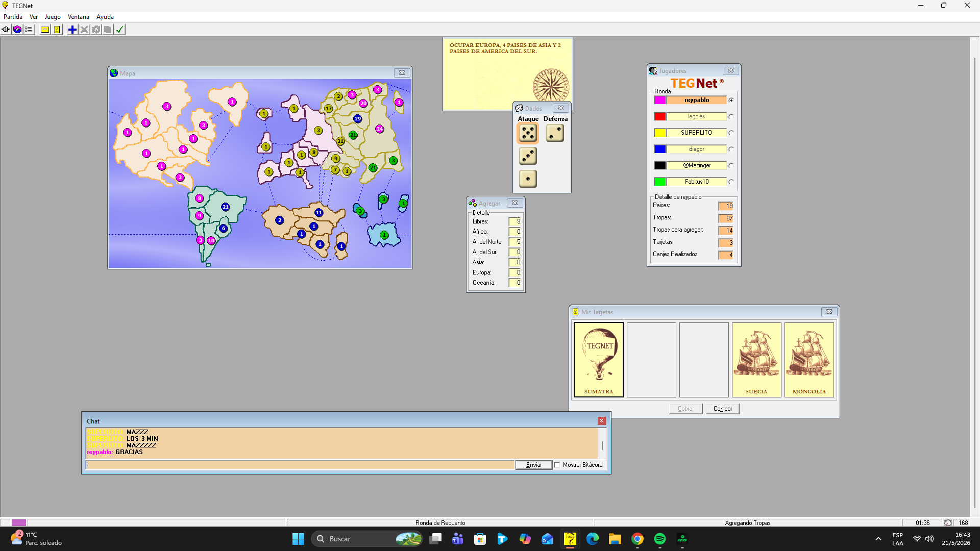Image resolution: width=980 pixels, height=551 pixels.
Task: Enable the Mostrar Bitácora checkbox
Action: pyautogui.click(x=557, y=465)
